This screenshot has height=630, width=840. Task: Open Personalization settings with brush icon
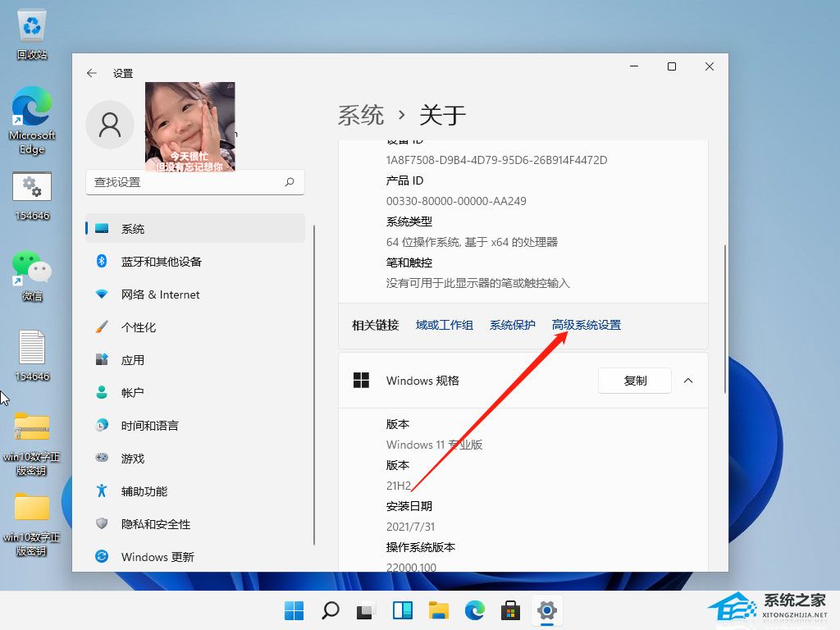pos(138,327)
